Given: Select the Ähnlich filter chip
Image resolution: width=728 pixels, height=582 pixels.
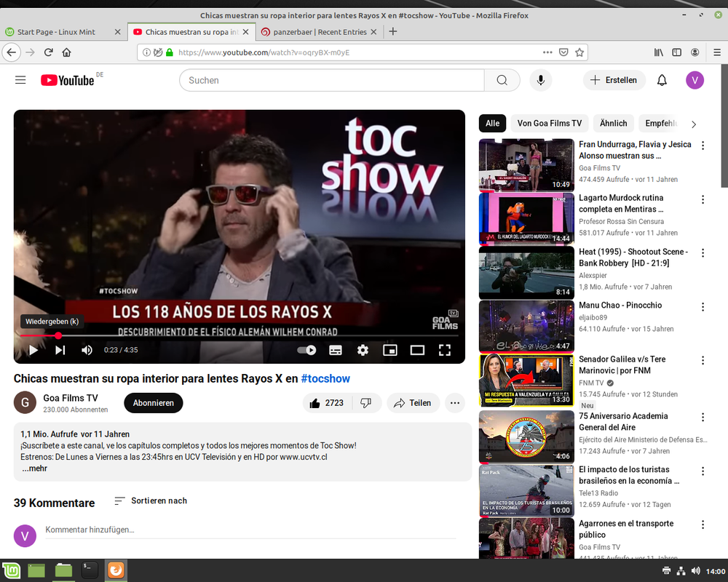Looking at the screenshot, I should pos(613,124).
